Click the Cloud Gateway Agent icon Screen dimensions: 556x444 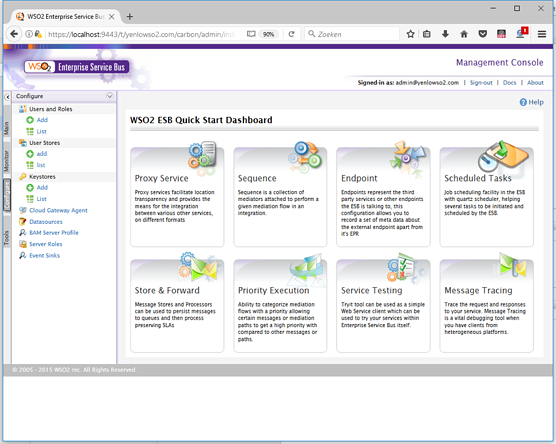click(23, 210)
